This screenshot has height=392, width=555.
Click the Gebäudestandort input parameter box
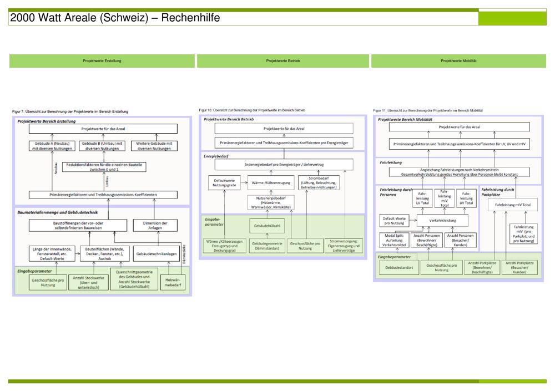pyautogui.click(x=398, y=268)
